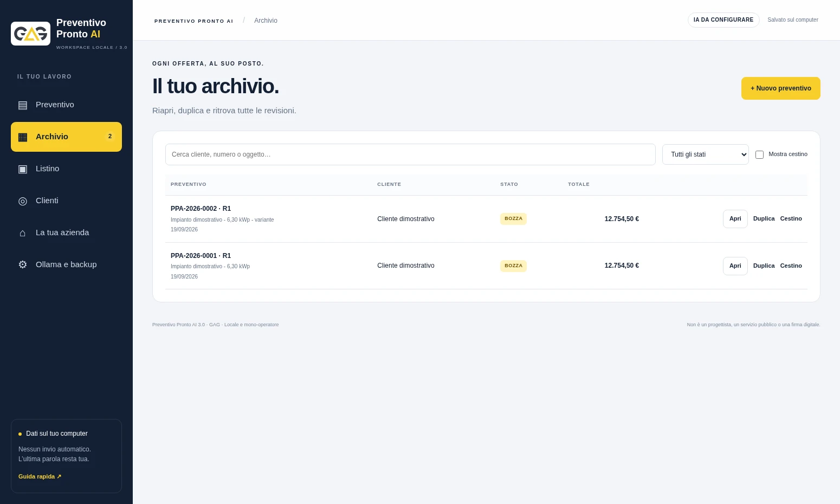Click the Stato column header
Viewport: 840px width, 504px height.
click(509, 185)
